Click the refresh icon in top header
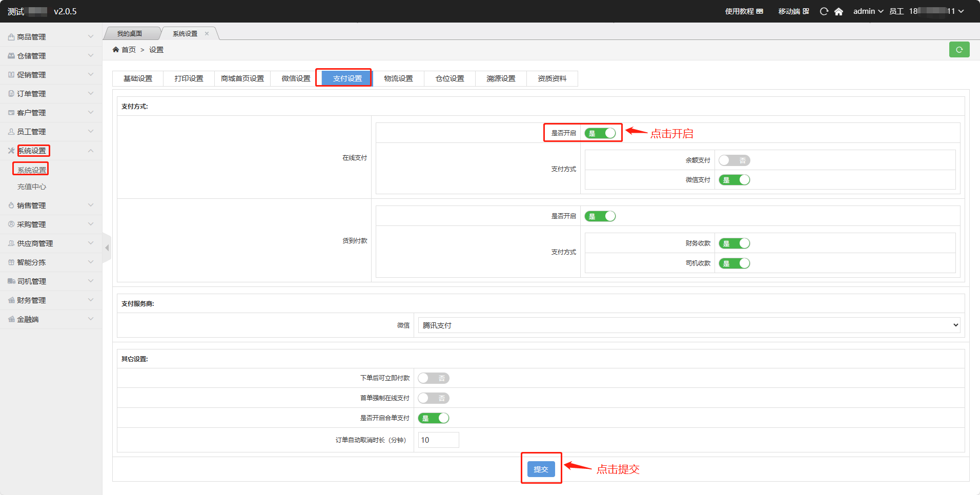Screen dimensions: 980x495 click(824, 11)
